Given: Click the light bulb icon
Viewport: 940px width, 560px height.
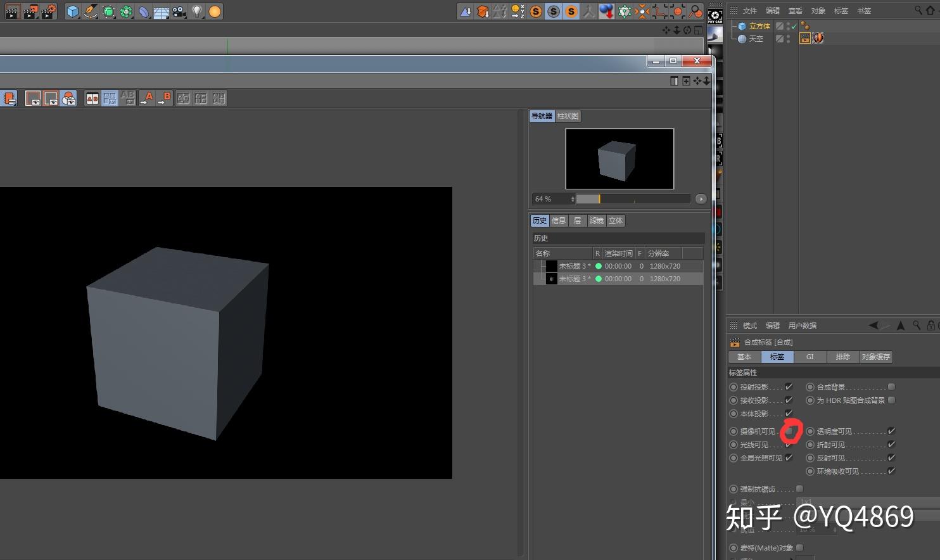Looking at the screenshot, I should pos(197,11).
